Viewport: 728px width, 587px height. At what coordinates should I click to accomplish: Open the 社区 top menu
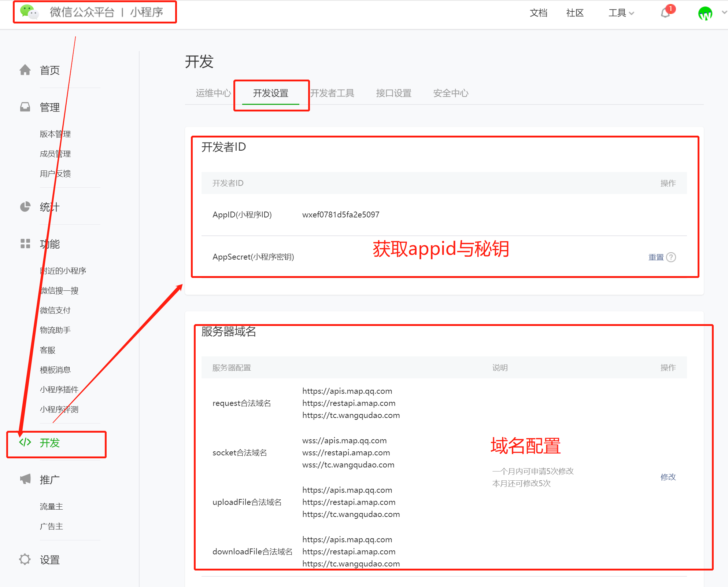click(x=574, y=13)
